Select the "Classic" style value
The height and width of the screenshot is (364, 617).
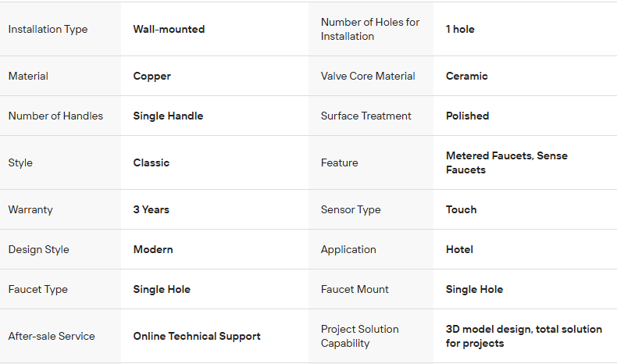152,162
